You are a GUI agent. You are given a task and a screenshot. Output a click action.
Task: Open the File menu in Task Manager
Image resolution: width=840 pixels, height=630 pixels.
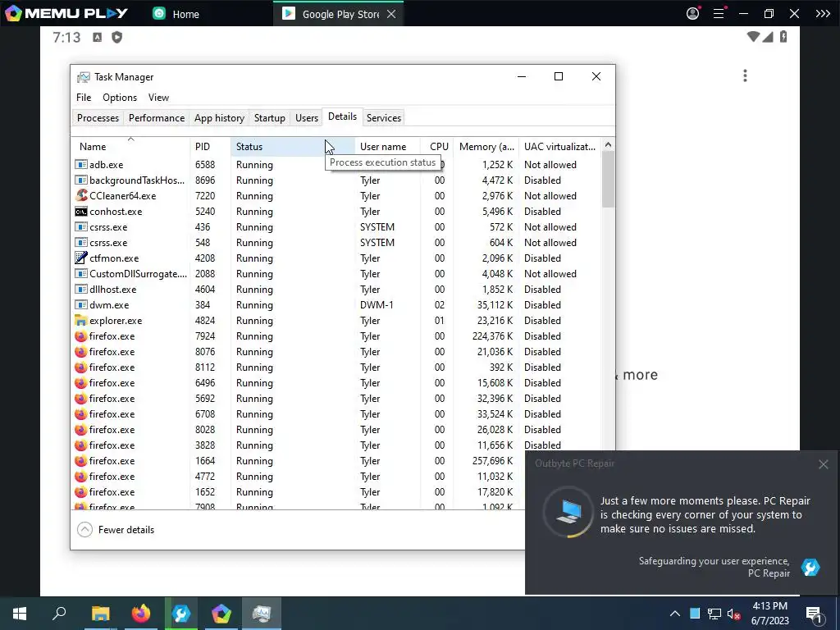click(84, 98)
